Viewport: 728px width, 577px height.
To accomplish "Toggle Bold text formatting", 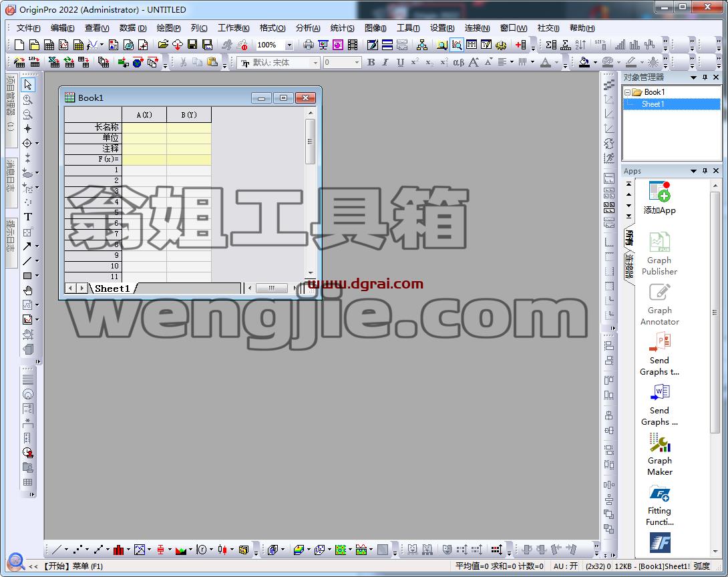I will click(x=371, y=62).
